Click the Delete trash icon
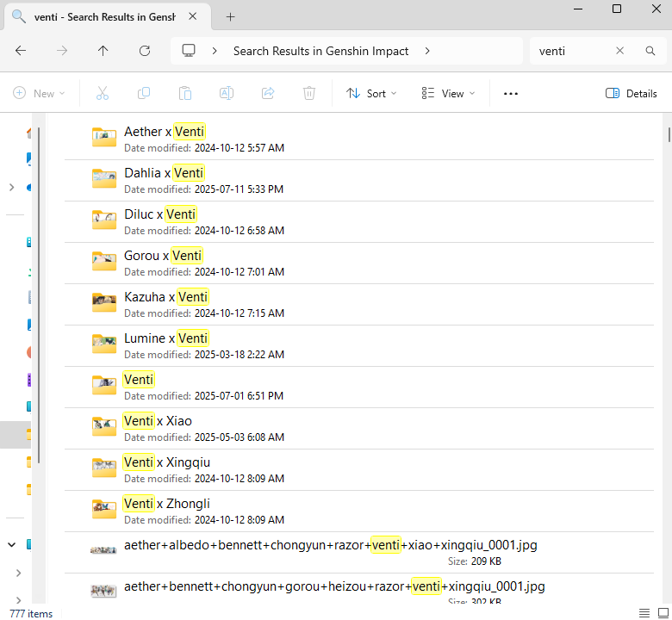The height and width of the screenshot is (620, 672). [x=309, y=93]
